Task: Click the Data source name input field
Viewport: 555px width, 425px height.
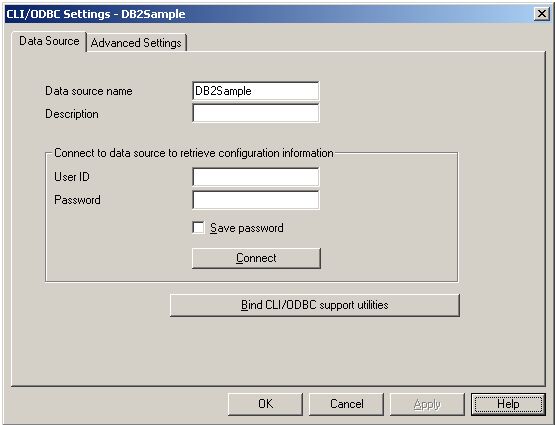Action: pos(256,91)
